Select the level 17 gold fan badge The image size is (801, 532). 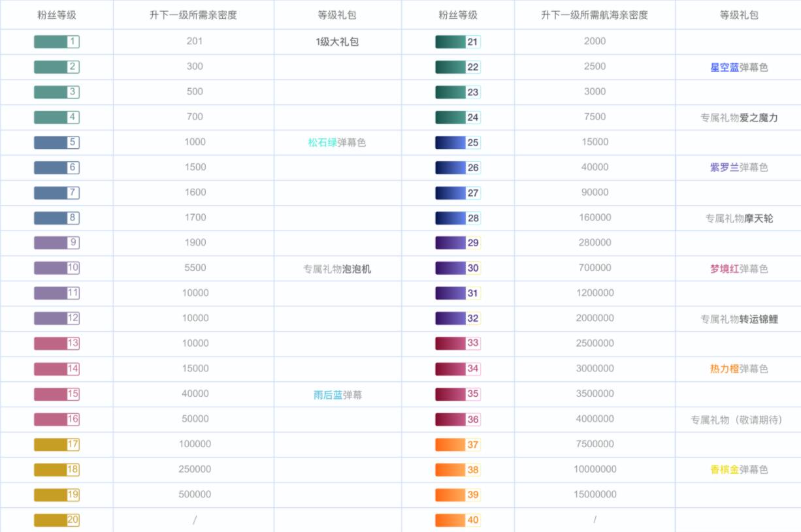click(x=57, y=444)
